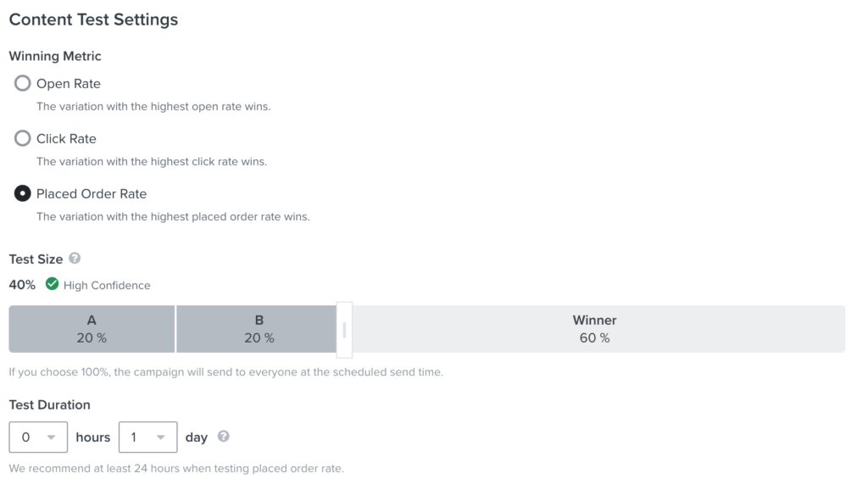This screenshot has height=479, width=868.
Task: Click the Test Duration help question-mark icon
Action: pyautogui.click(x=223, y=437)
